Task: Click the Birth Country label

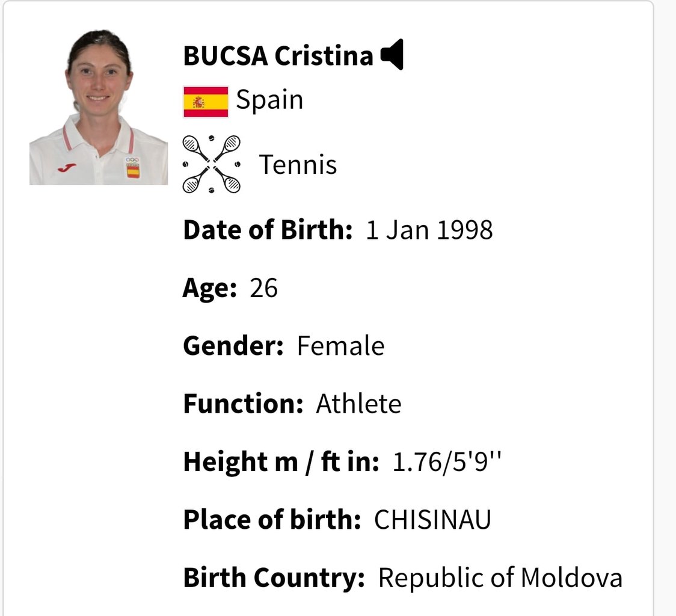Action: pyautogui.click(x=274, y=578)
